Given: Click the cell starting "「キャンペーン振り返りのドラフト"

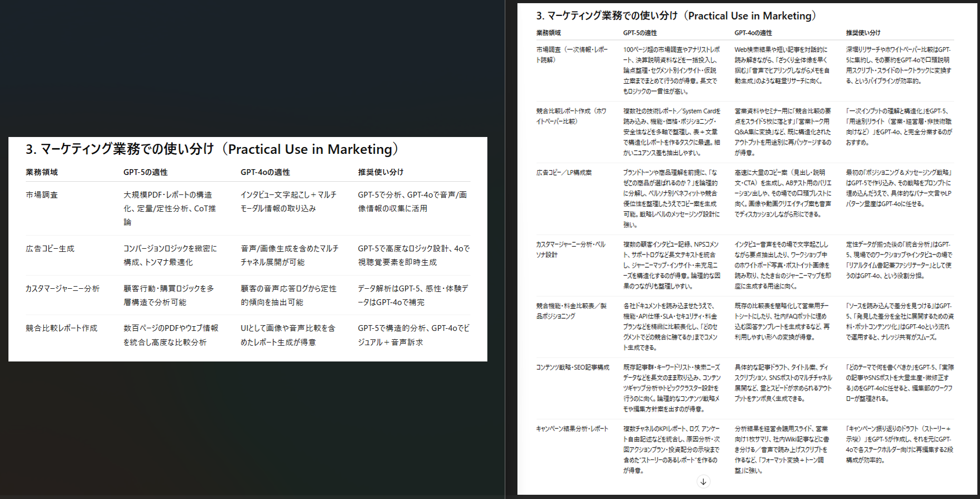Looking at the screenshot, I should pos(899,445).
